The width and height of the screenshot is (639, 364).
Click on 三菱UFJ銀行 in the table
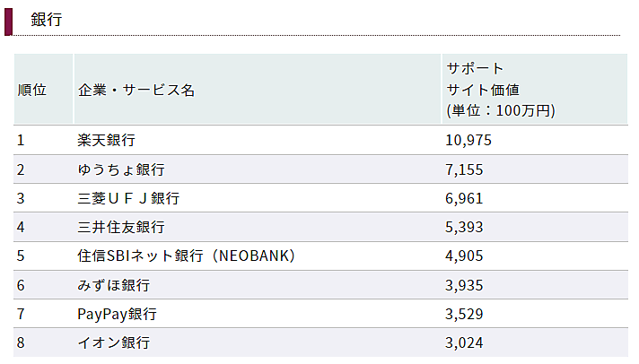click(128, 198)
